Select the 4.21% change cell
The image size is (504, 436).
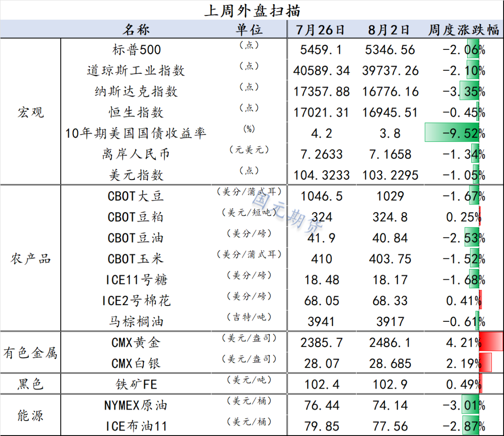(x=464, y=342)
